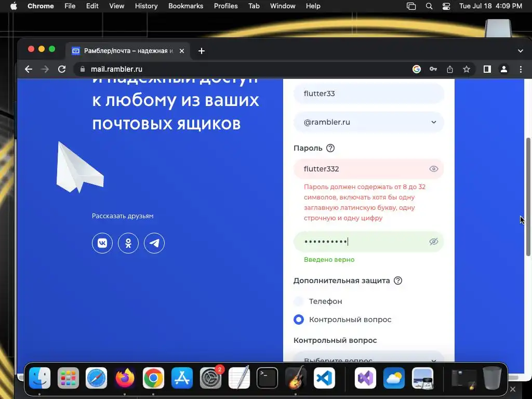Share via Telegram social icon

154,243
